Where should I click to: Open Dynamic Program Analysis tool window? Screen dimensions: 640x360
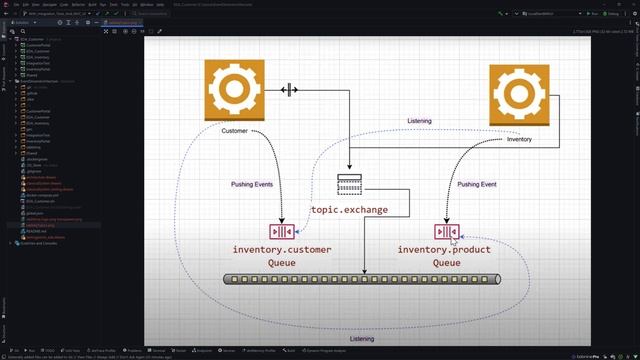click(324, 351)
